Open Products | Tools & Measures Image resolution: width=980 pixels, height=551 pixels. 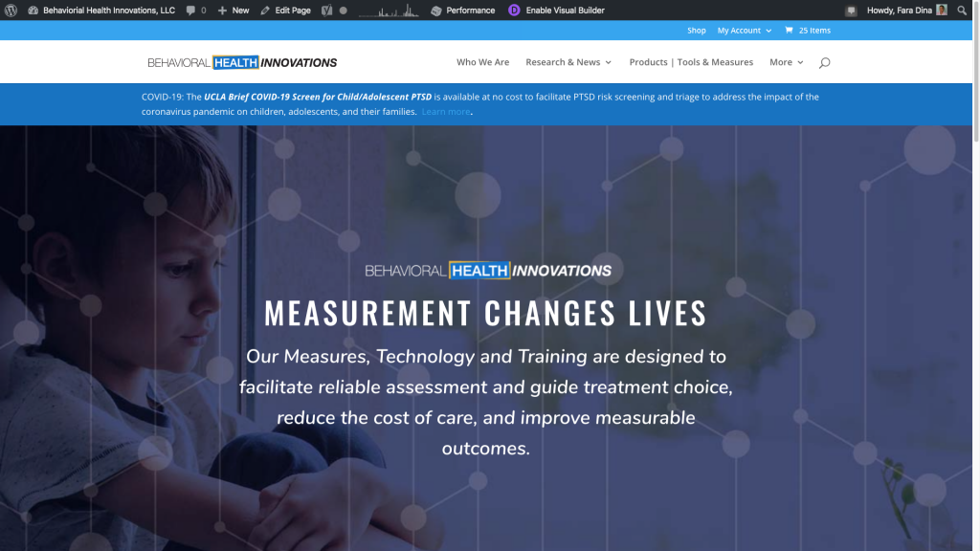coord(691,61)
